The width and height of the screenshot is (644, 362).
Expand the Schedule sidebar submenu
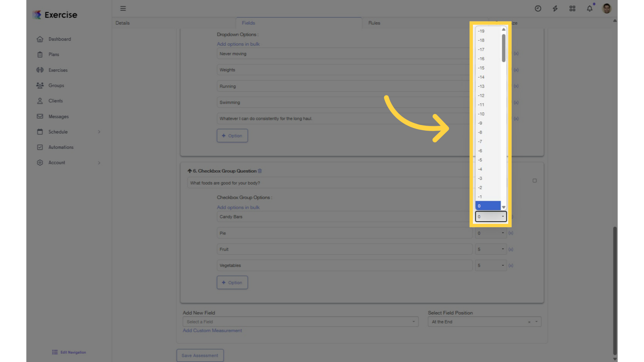pos(99,132)
